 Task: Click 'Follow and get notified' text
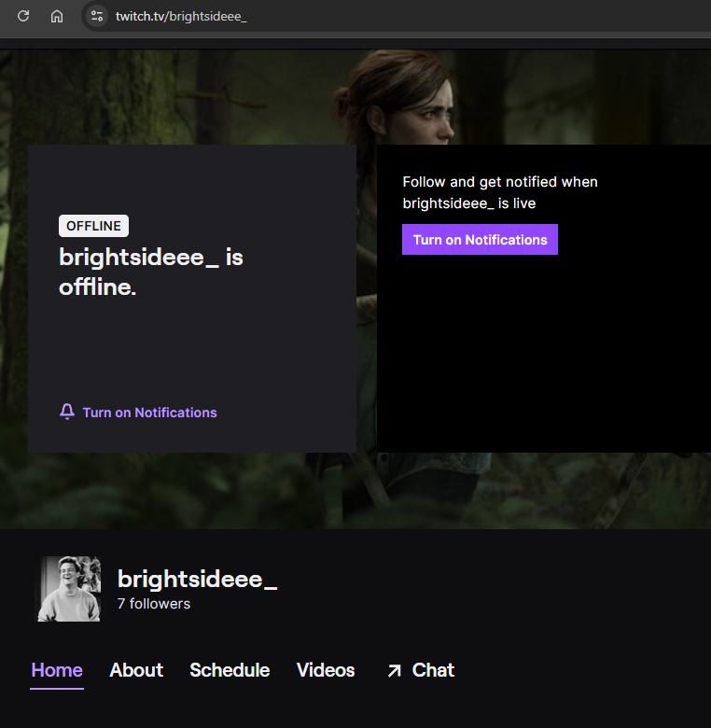(500, 192)
